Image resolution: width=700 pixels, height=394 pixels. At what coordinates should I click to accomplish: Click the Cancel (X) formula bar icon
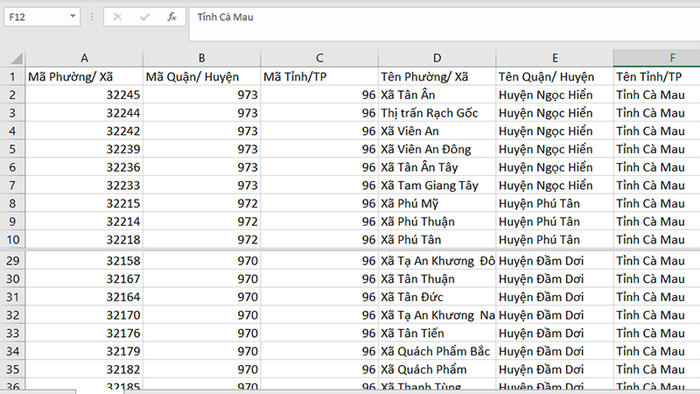tap(117, 17)
